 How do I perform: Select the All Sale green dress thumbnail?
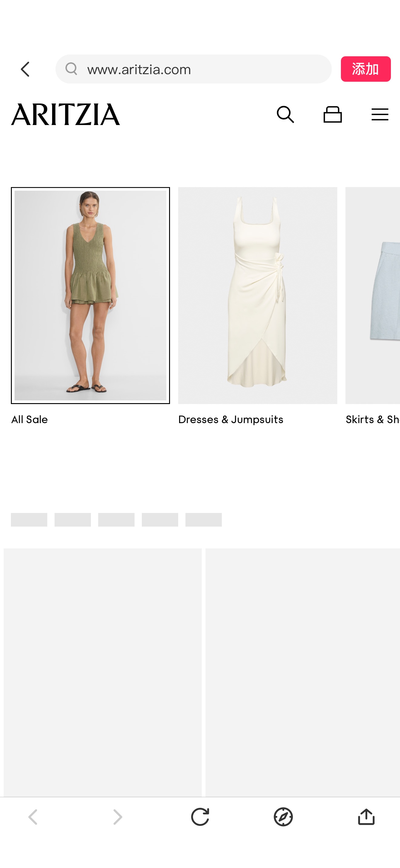tap(90, 295)
